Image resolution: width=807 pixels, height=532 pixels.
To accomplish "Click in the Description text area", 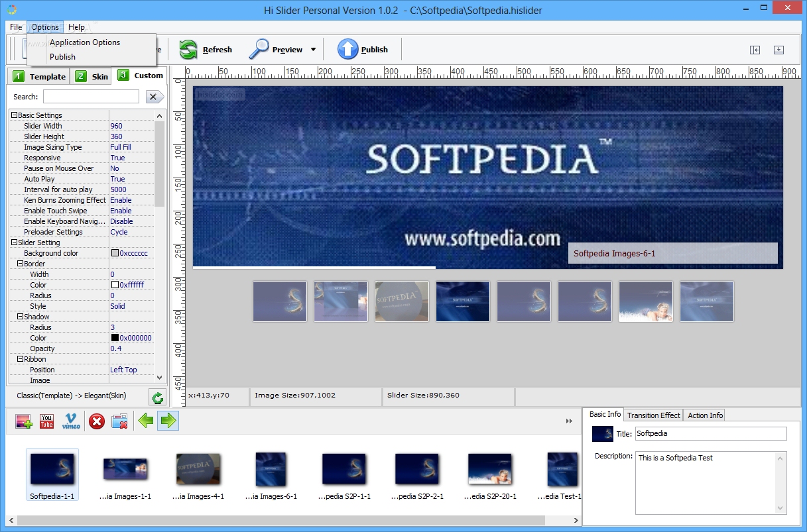I will pos(706,482).
